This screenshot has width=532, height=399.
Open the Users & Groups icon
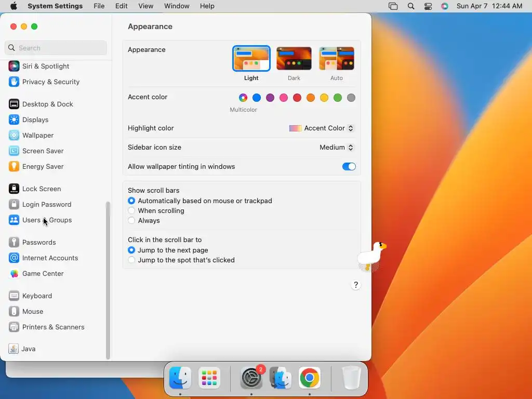[x=14, y=220]
